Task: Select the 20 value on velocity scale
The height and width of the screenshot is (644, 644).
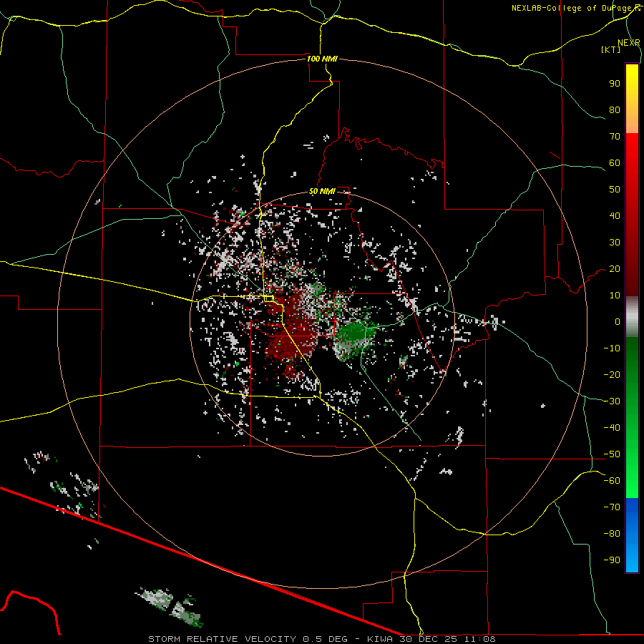Action: 615,269
